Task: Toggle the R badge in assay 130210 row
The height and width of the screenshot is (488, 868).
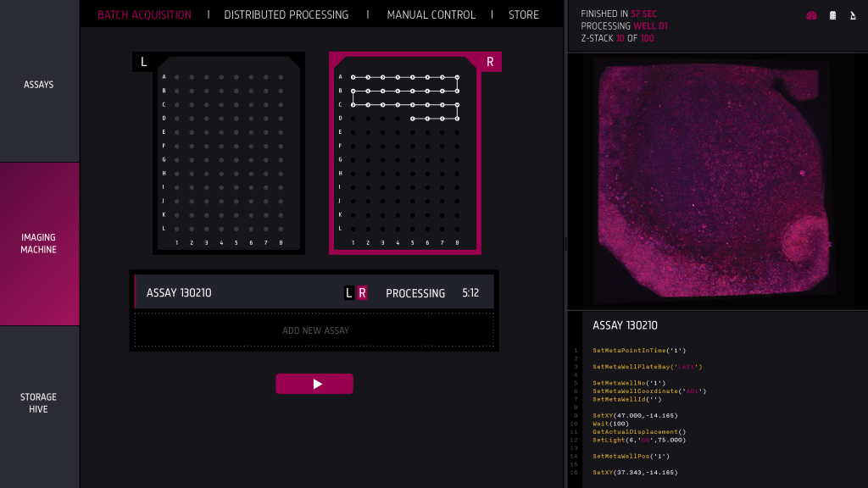Action: click(362, 293)
